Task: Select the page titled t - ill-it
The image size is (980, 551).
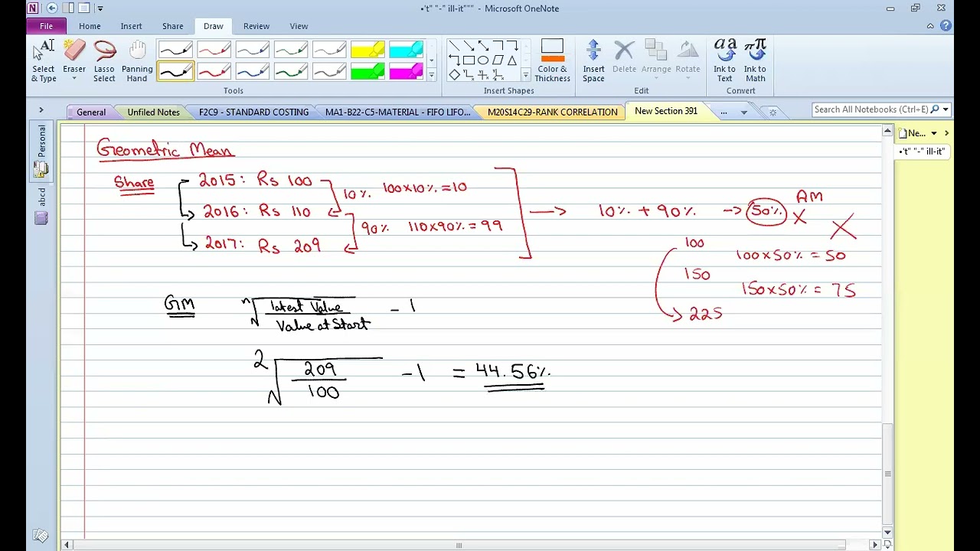Action: (x=923, y=151)
